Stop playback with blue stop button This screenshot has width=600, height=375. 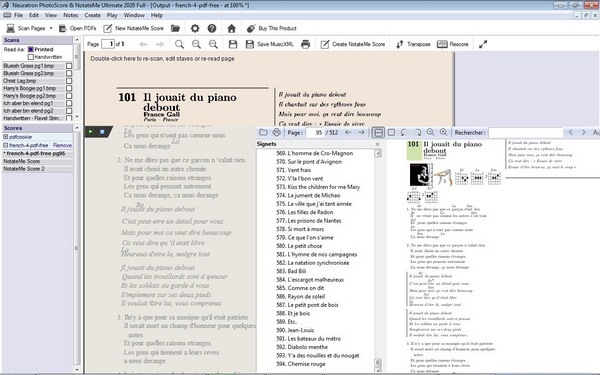pos(102,132)
